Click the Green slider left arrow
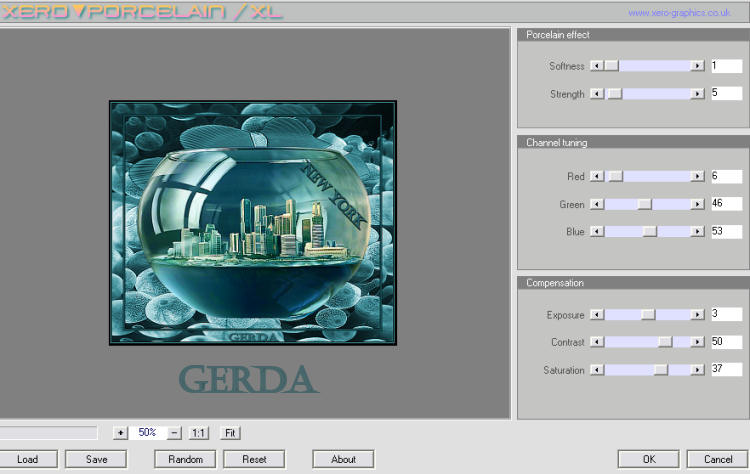This screenshot has height=474, width=750. (x=596, y=204)
